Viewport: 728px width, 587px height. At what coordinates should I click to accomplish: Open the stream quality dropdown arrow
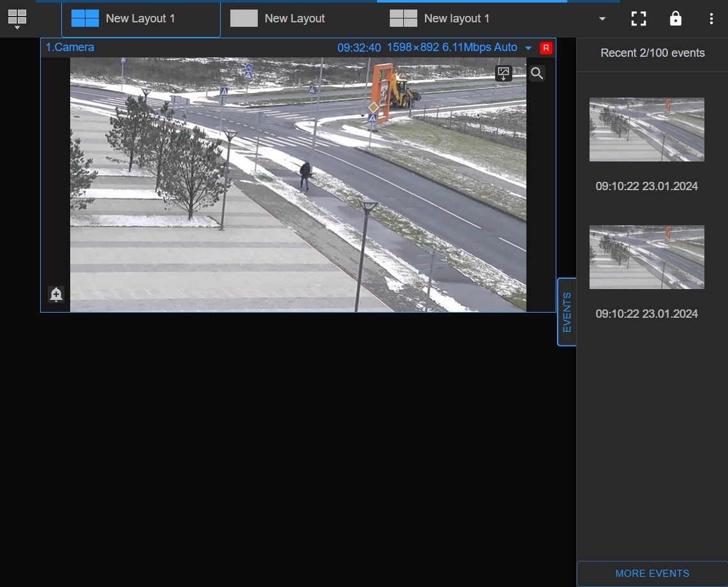(528, 48)
